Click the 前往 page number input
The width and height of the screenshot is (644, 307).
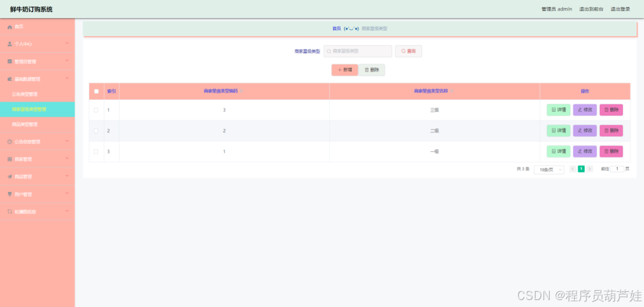[617, 169]
